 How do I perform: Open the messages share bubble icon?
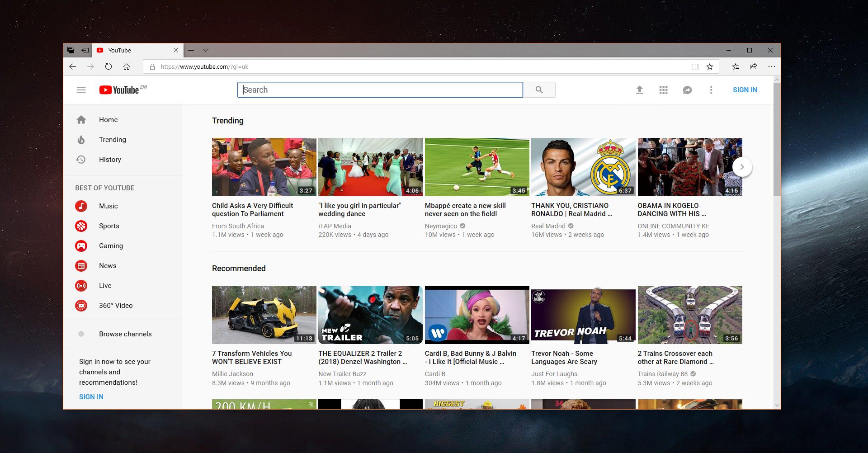[x=687, y=90]
